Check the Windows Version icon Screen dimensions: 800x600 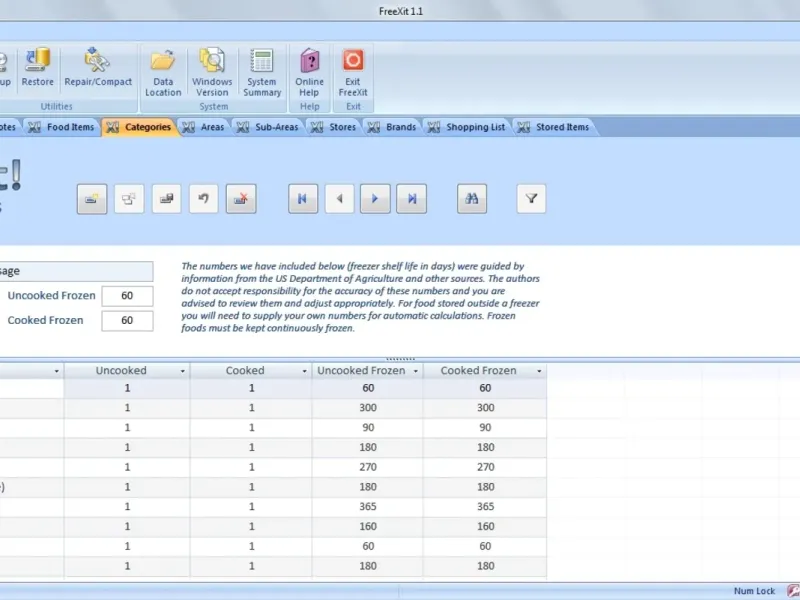pos(212,72)
